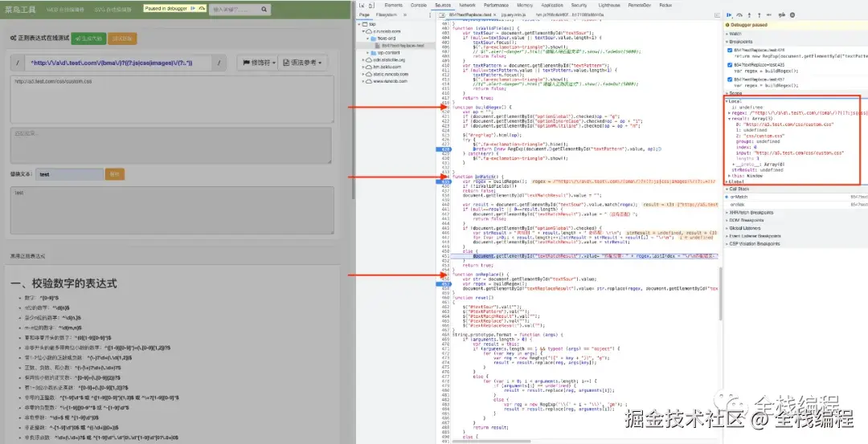
Task: Open the Lighthouse tab
Action: pyautogui.click(x=609, y=5)
